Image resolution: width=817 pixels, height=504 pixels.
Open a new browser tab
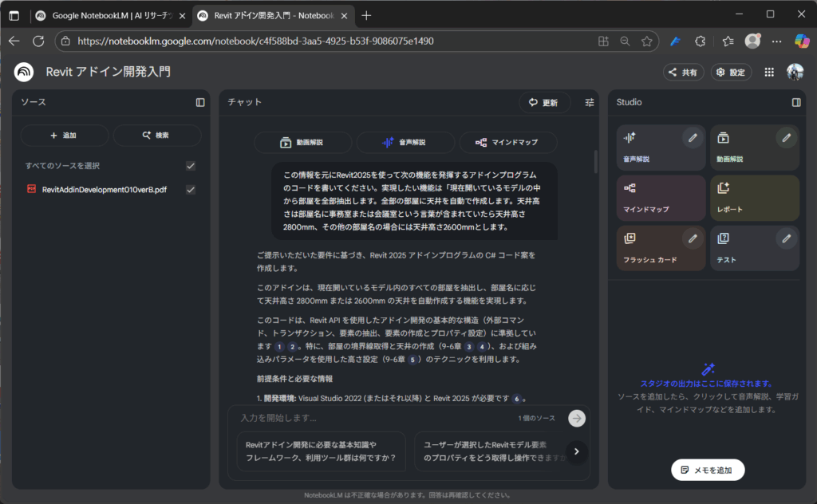(x=366, y=15)
